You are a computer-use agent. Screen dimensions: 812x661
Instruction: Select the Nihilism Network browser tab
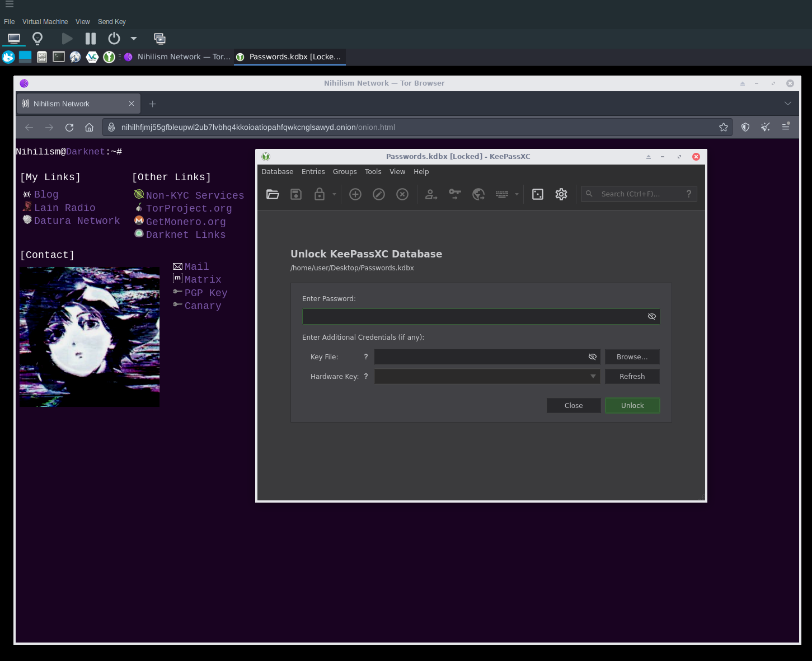click(x=78, y=104)
